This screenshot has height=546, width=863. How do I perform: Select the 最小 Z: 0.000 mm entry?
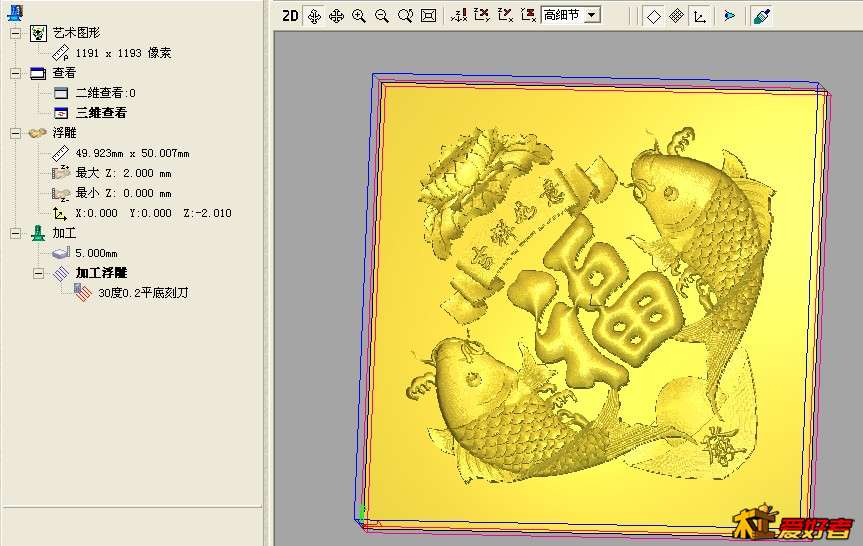pyautogui.click(x=123, y=193)
